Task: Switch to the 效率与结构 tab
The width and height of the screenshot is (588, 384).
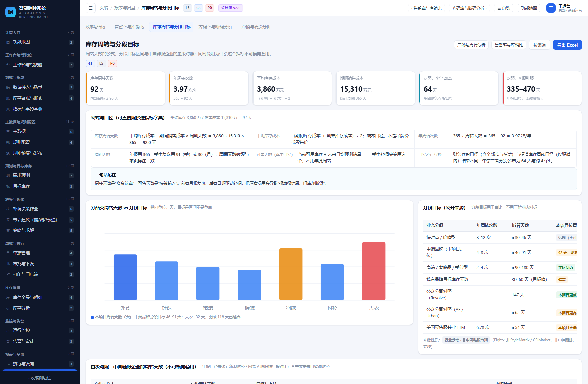Action: click(x=95, y=27)
